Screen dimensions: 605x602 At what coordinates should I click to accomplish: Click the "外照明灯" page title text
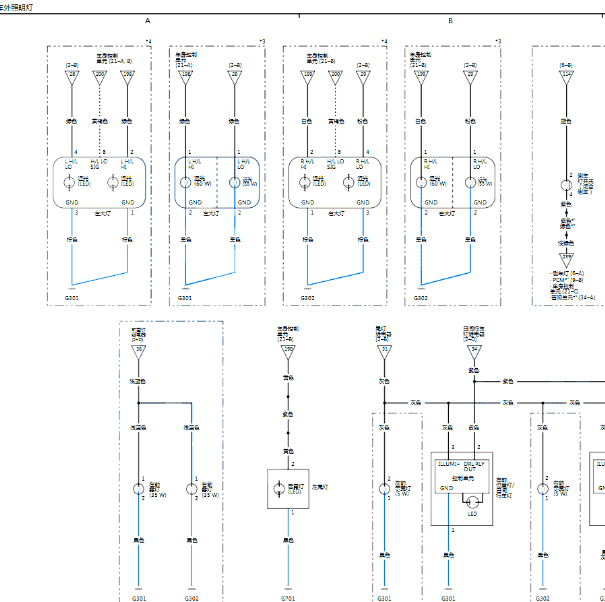pos(19,7)
